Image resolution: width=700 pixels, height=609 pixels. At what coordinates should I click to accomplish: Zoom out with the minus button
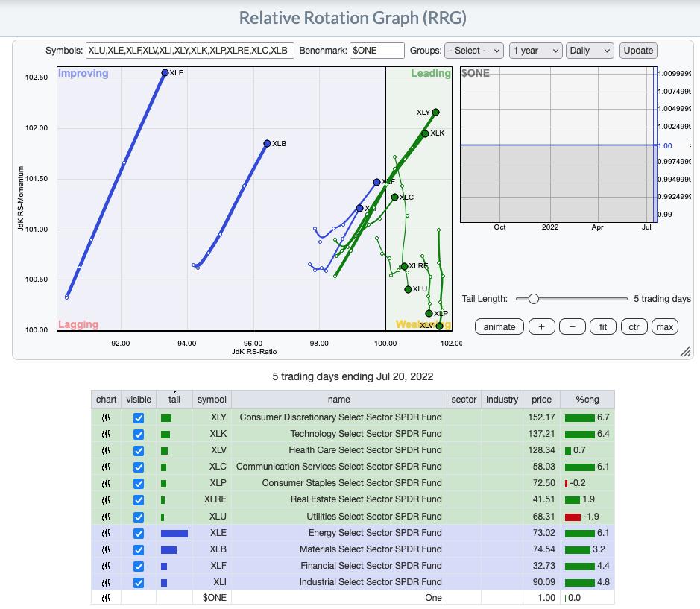coord(572,326)
